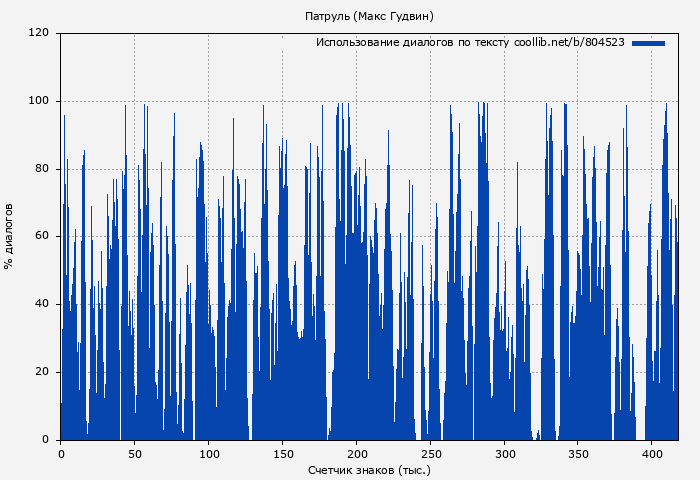Click the 50 tick label on x-axis

pyautogui.click(x=135, y=454)
